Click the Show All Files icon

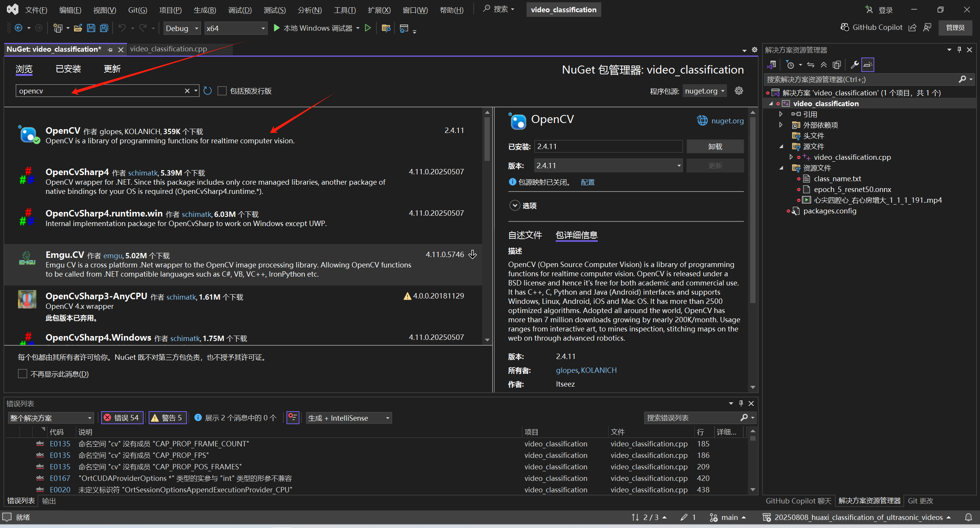(x=837, y=65)
